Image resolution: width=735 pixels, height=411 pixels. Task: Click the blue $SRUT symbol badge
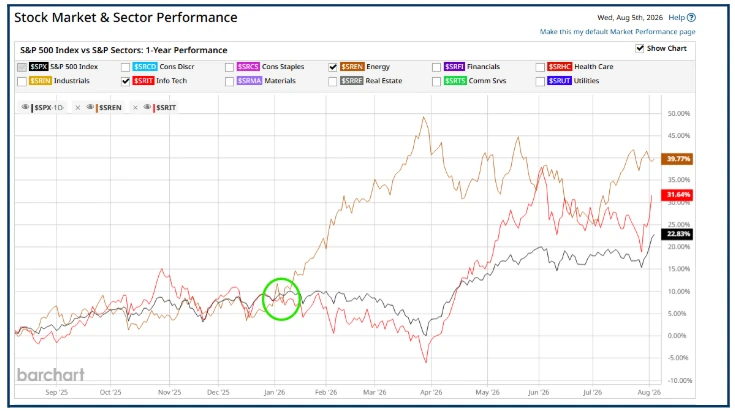point(560,81)
